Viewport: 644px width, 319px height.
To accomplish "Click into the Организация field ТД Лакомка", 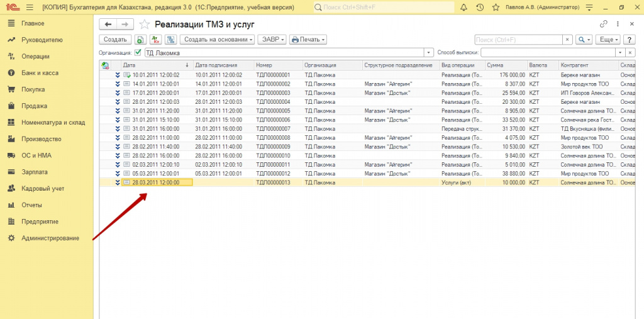I will tap(284, 53).
